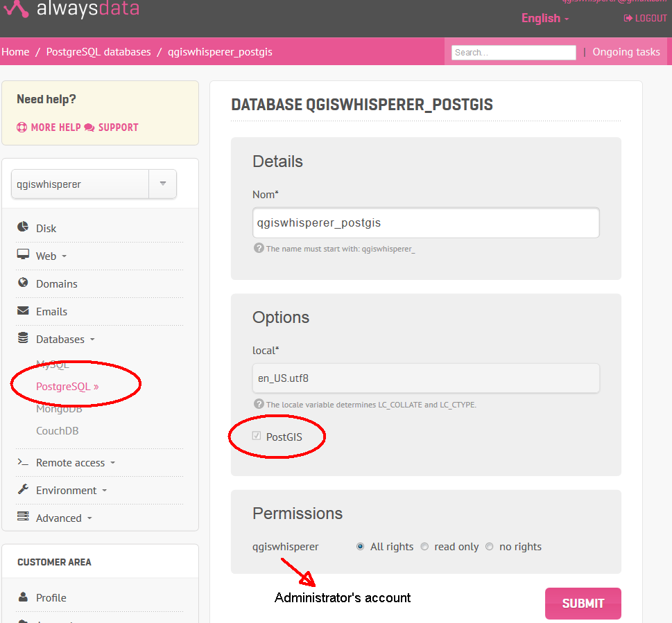Click the qgiswhisperer_postgis breadcrumb
This screenshot has height=623, width=672.
tap(220, 52)
